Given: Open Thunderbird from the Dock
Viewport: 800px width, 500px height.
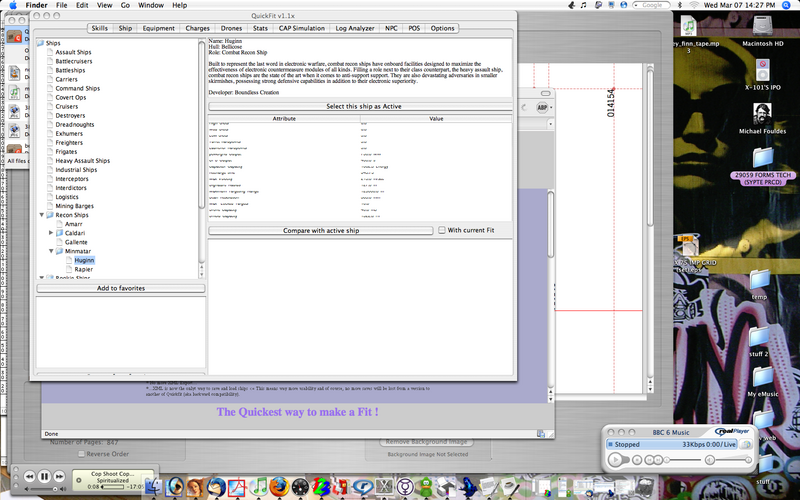Looking at the screenshot, I should (x=216, y=486).
